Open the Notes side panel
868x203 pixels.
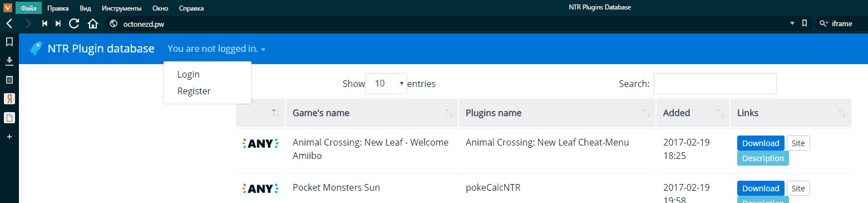tap(9, 80)
